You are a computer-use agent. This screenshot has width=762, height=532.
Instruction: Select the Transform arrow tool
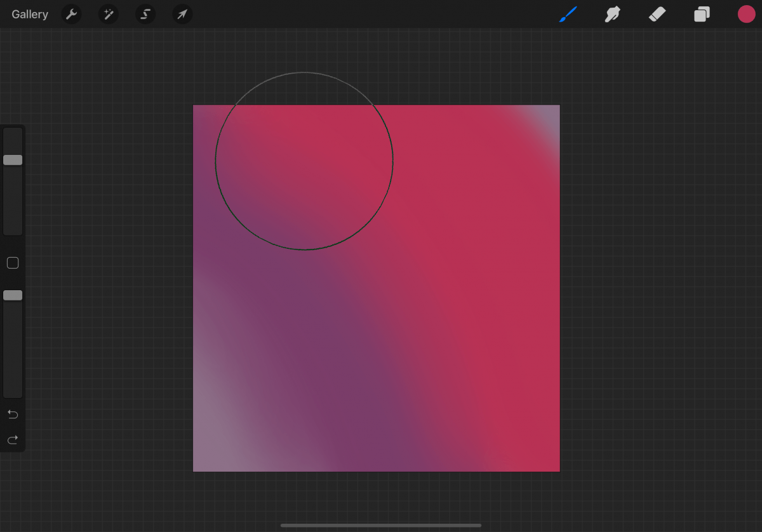point(182,14)
